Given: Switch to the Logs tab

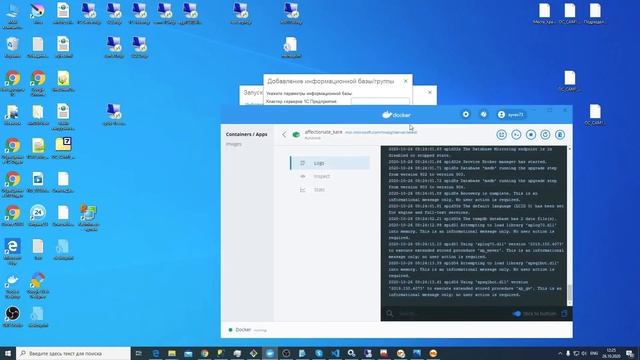Looking at the screenshot, I should (x=330, y=163).
